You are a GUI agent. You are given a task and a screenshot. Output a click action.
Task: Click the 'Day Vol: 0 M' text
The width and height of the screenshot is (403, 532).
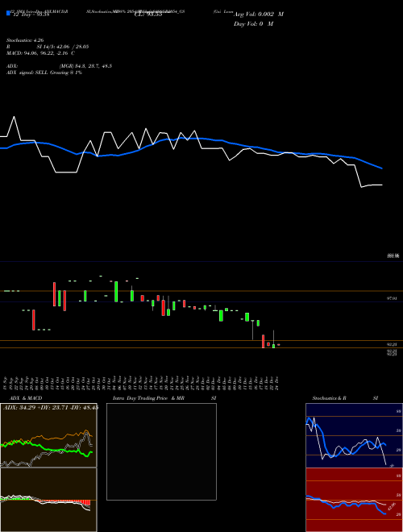pyautogui.click(x=253, y=24)
